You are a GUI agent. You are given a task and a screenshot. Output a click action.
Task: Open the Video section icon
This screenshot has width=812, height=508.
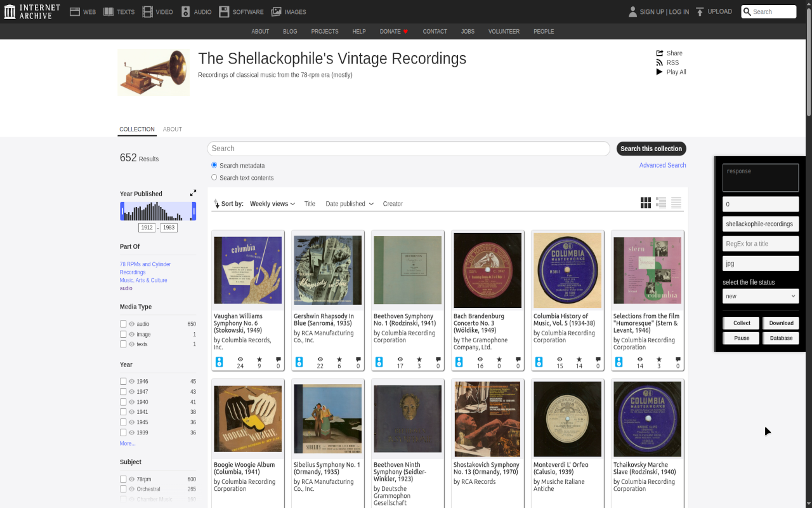147,11
